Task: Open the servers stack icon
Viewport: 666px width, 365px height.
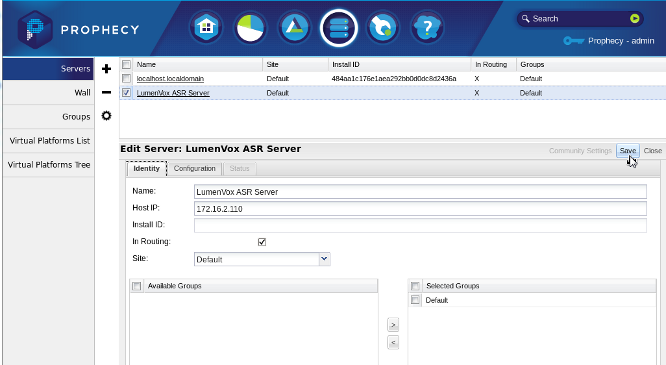Action: 339,28
